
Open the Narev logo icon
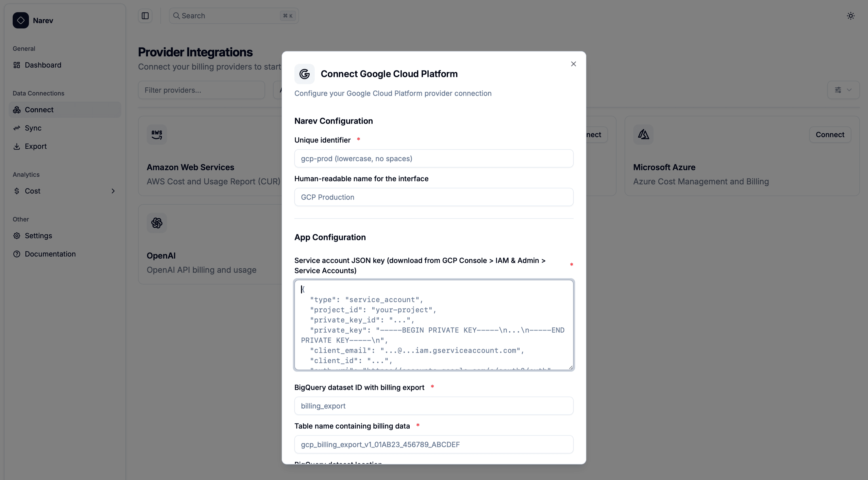coord(21,20)
